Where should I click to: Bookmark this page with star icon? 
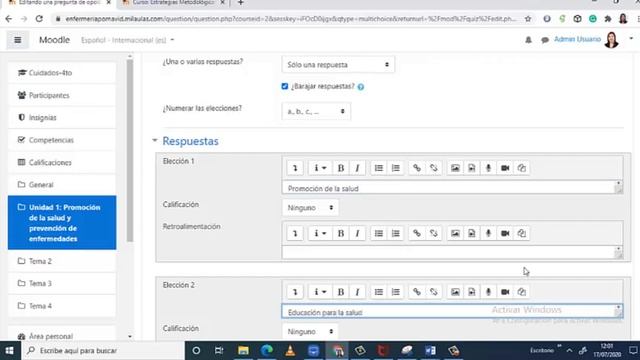(x=528, y=19)
